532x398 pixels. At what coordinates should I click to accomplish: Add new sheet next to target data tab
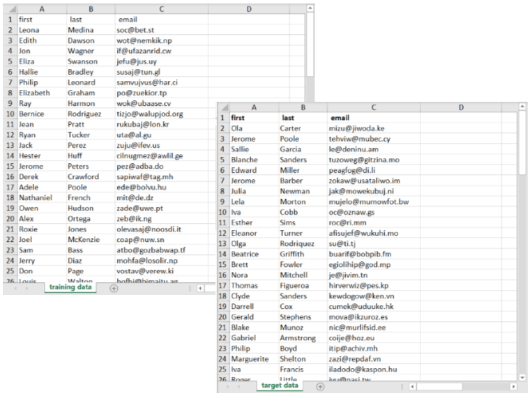tap(320, 386)
